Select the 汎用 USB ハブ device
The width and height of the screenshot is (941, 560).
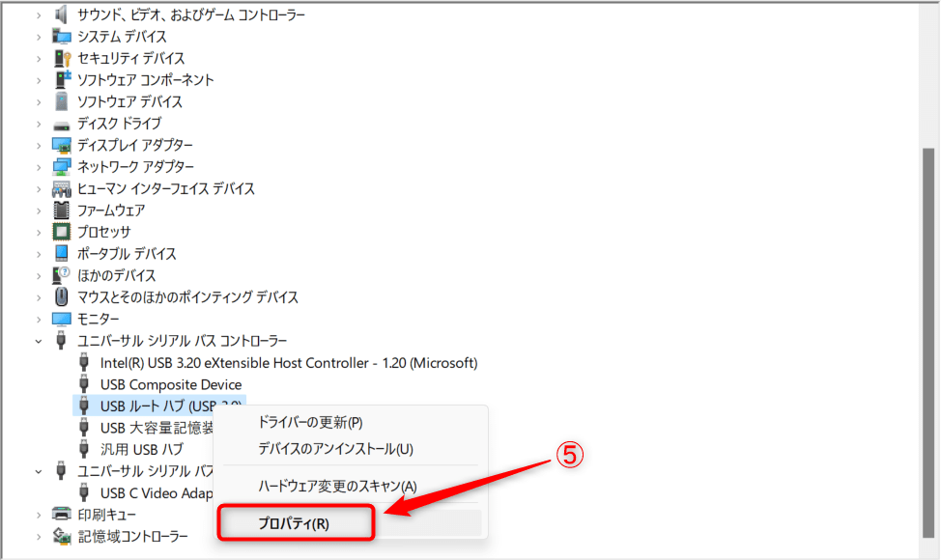pyautogui.click(x=141, y=449)
